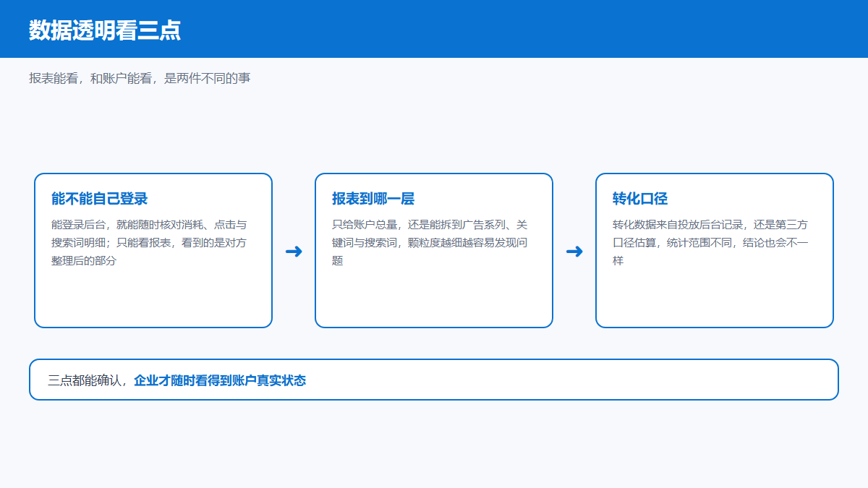Click the card heading 报表到哪一层
The width and height of the screenshot is (868, 488).
point(373,199)
